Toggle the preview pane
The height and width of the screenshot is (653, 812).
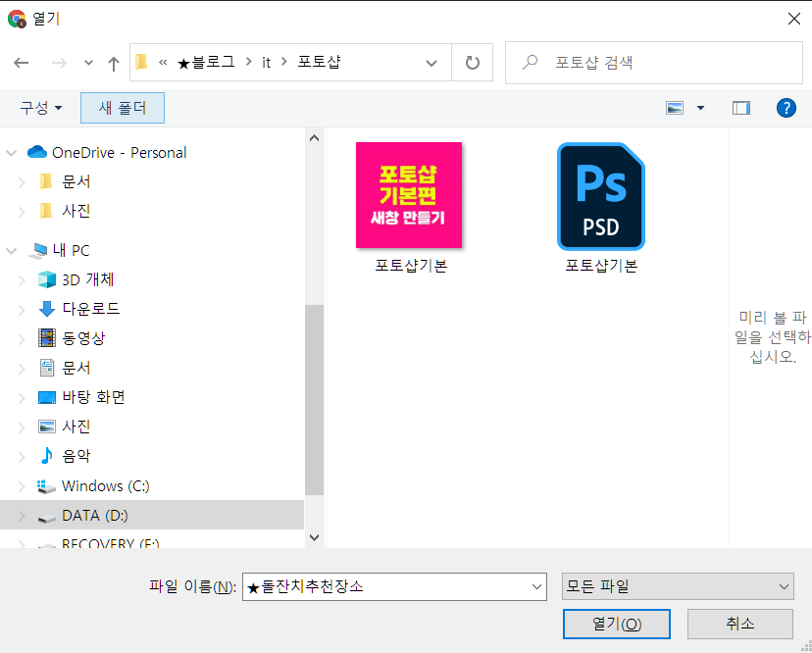pos(741,108)
